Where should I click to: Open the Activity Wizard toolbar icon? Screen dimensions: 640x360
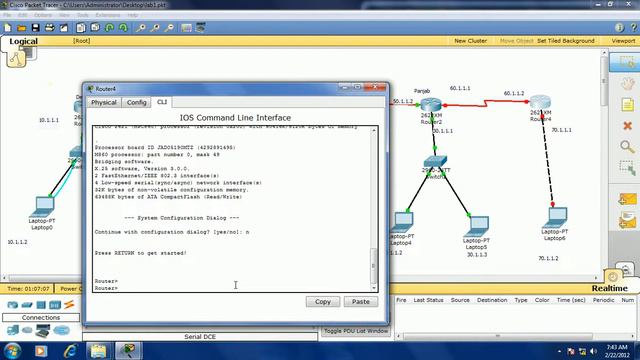pos(64,28)
